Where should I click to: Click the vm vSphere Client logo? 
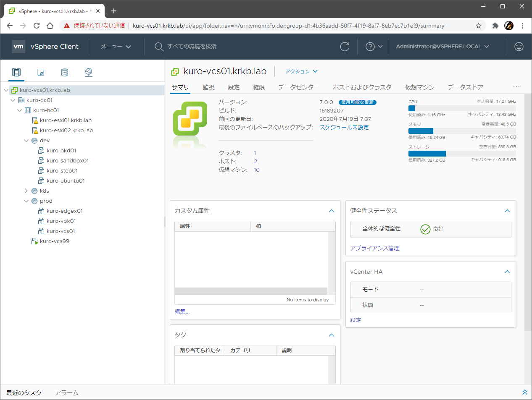click(x=18, y=47)
